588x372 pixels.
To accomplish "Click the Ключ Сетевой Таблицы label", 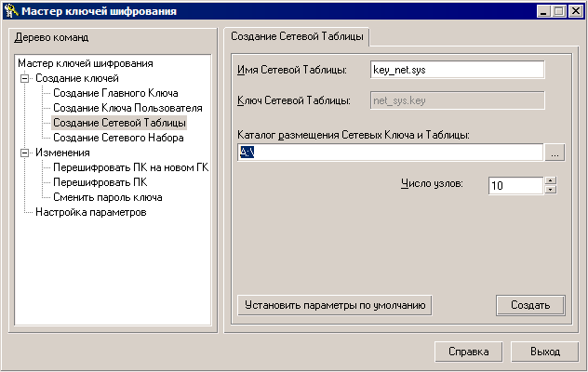I will click(294, 100).
